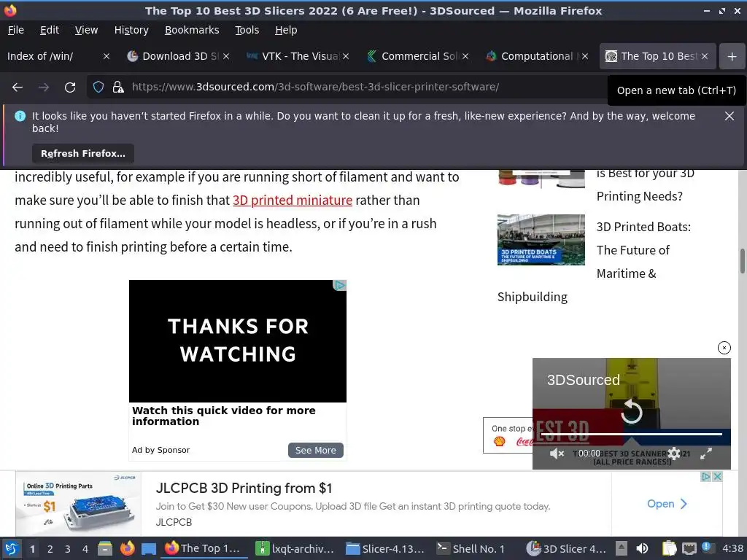
Task: Close the Index of /win/ tab
Action: [107, 56]
